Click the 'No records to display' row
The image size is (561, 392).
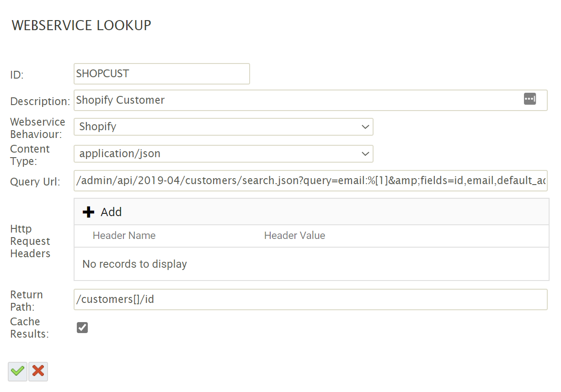click(x=134, y=264)
